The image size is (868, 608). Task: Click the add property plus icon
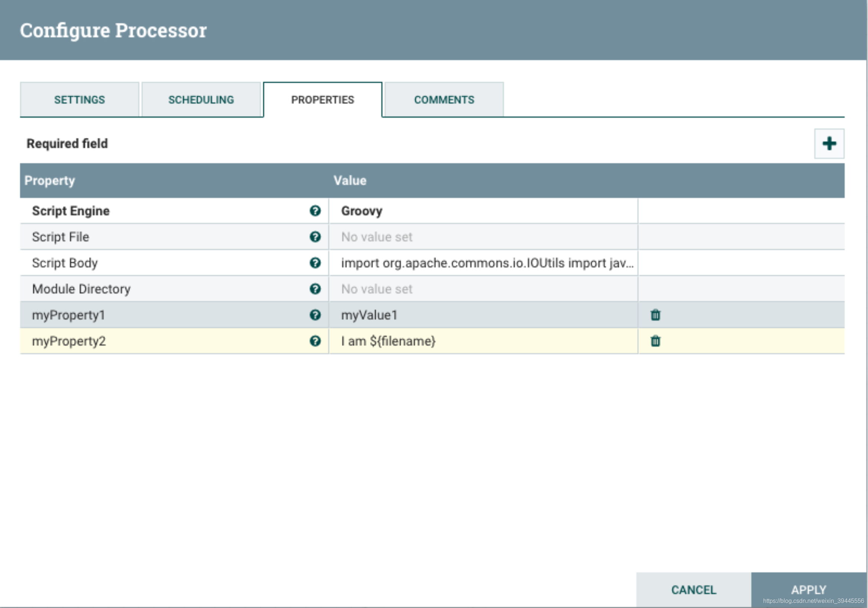coord(829,144)
